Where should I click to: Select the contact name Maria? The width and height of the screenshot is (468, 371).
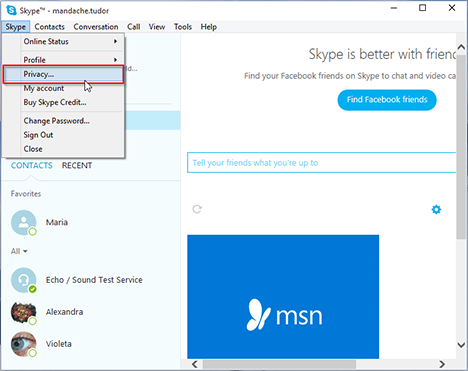click(x=57, y=222)
